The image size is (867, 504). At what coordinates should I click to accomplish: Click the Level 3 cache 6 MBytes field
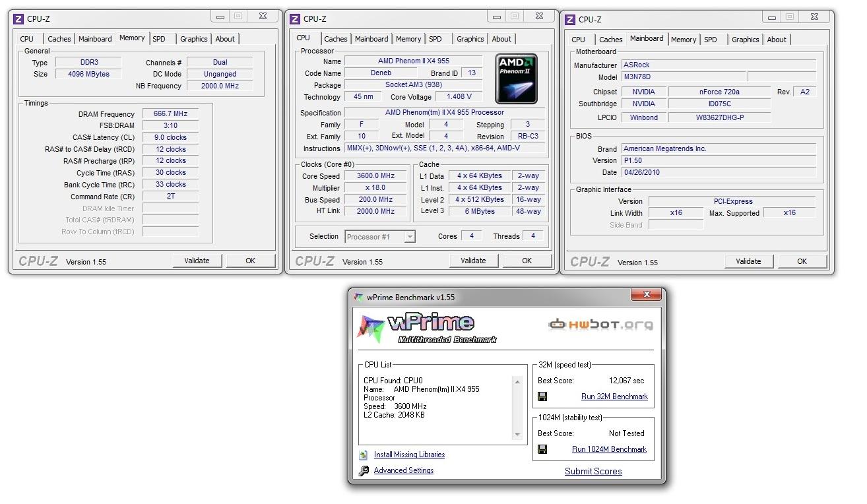click(x=480, y=211)
